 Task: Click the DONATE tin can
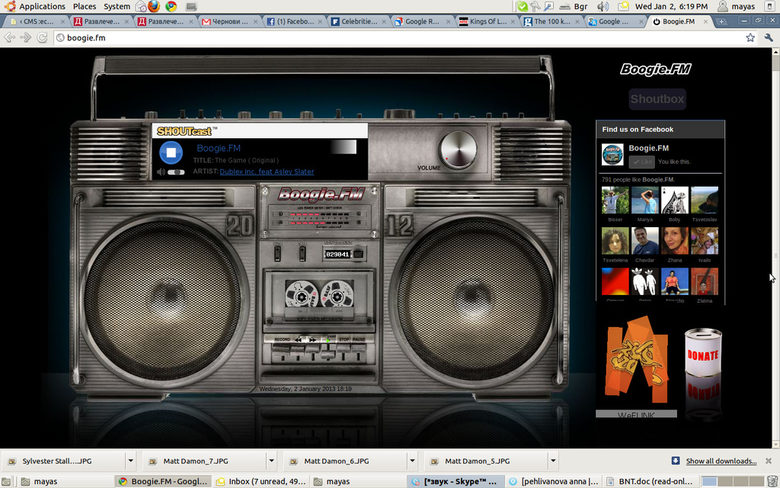(x=703, y=353)
